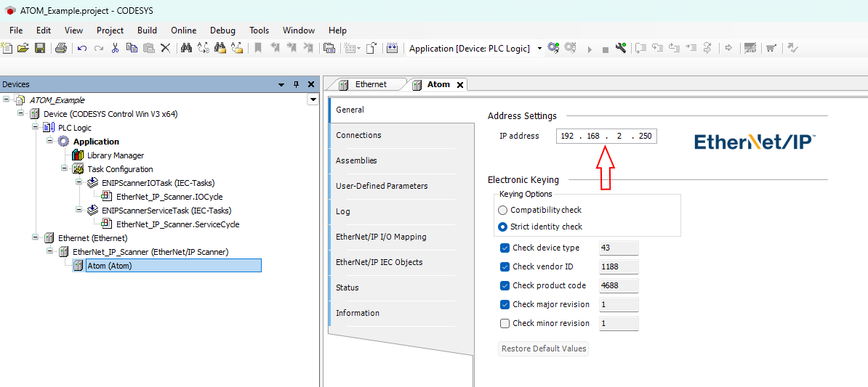868x387 pixels.
Task: Click Check vendor ID value field
Action: coord(619,267)
